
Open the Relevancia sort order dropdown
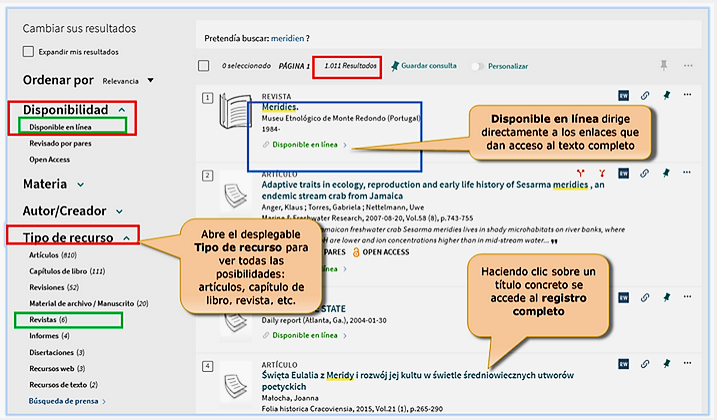[126, 80]
